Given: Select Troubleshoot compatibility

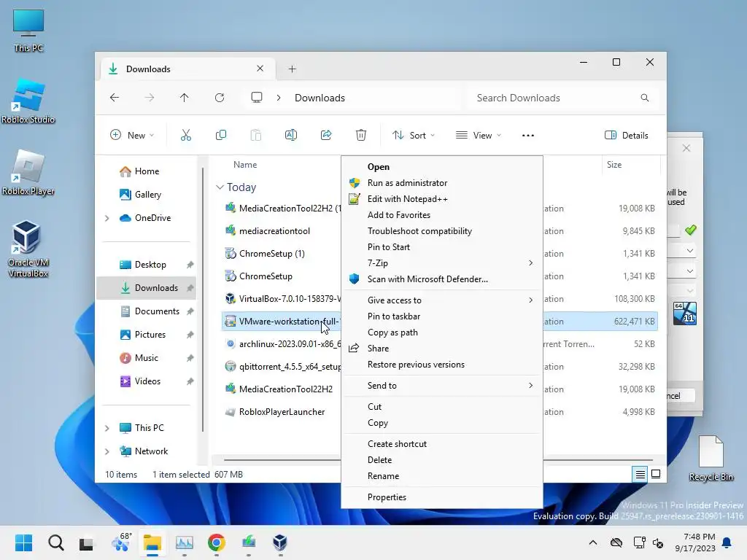Looking at the screenshot, I should pos(442,231).
